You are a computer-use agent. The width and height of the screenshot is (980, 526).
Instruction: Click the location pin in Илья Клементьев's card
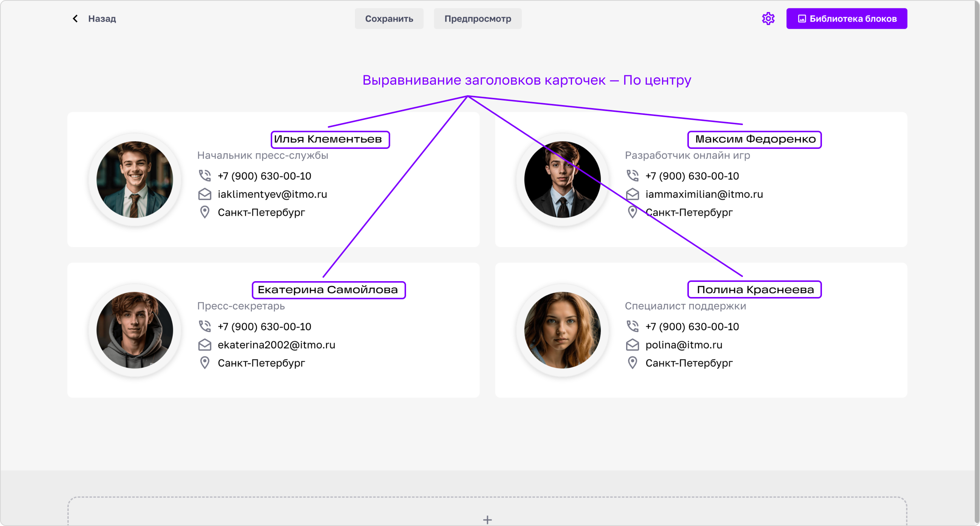205,212
